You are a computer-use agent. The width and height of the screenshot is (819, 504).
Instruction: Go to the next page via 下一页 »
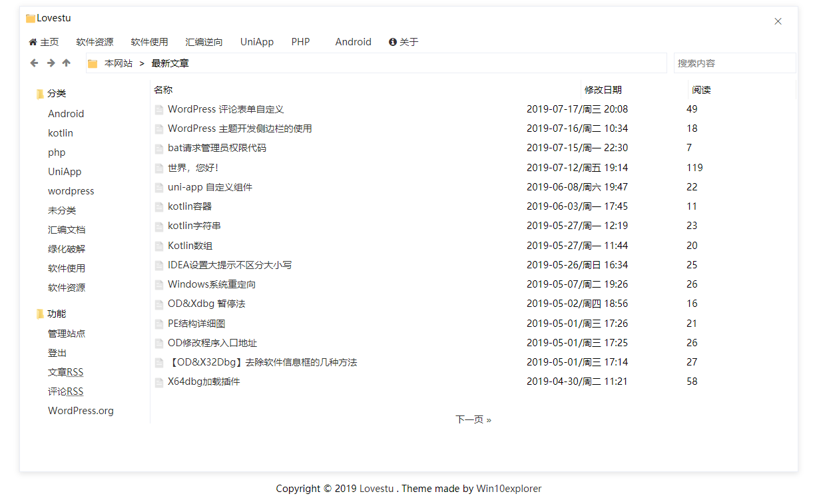(473, 419)
